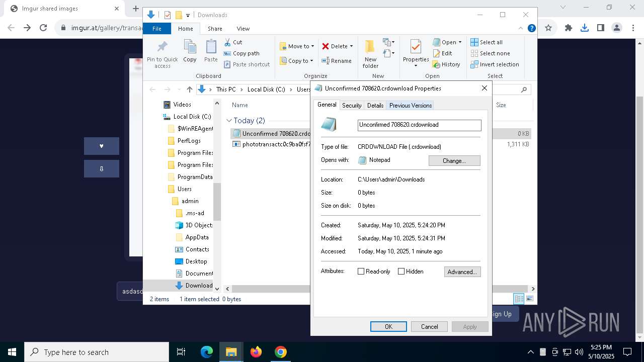The height and width of the screenshot is (362, 644).
Task: Click the ribbon Properties checkmark icon
Action: [x=416, y=47]
